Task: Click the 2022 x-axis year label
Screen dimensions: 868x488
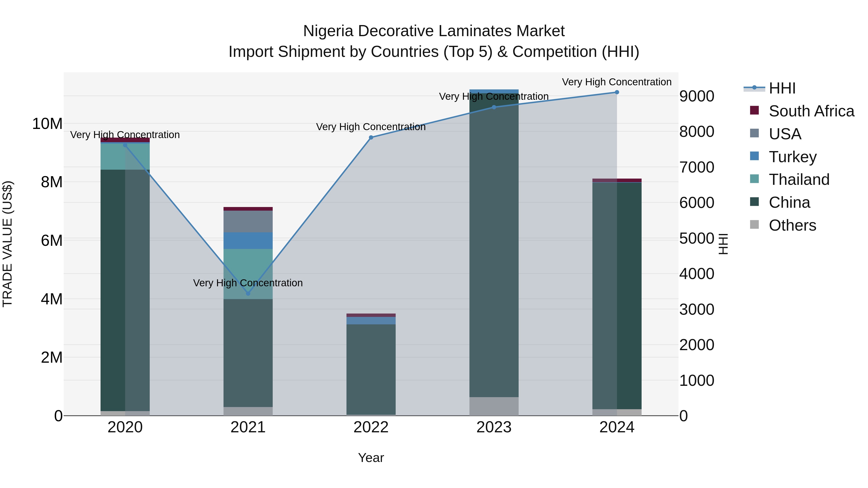Action: pyautogui.click(x=371, y=427)
